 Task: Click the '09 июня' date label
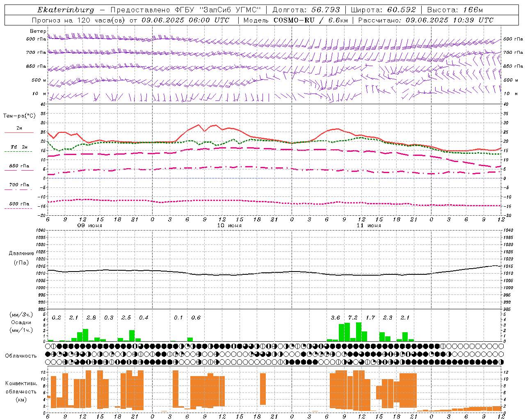click(x=90, y=226)
